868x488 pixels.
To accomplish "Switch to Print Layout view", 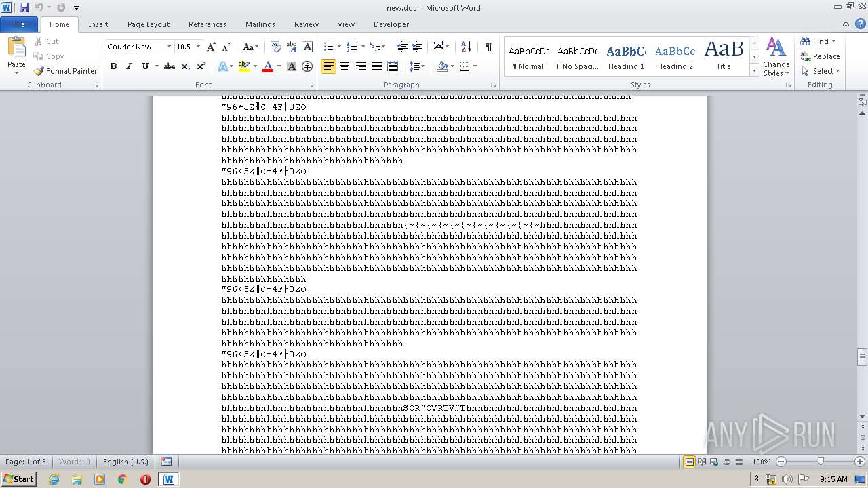I will 689,462.
